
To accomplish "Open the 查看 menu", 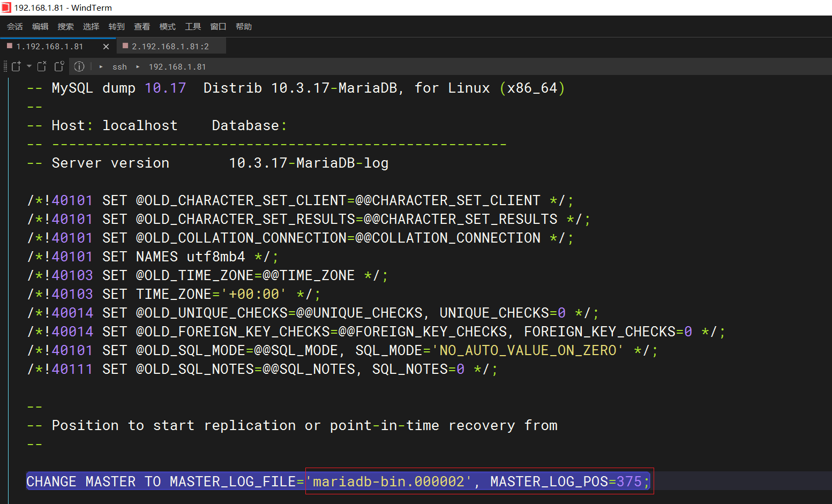I will tap(142, 26).
